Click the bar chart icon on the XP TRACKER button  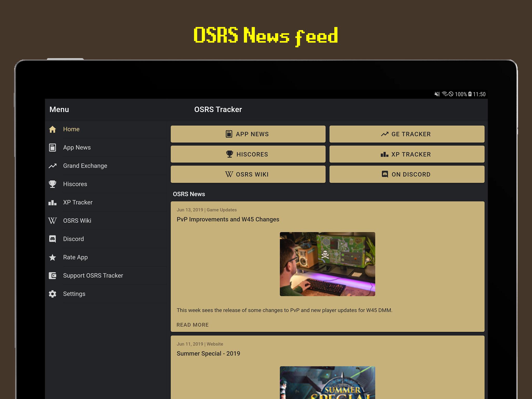384,154
